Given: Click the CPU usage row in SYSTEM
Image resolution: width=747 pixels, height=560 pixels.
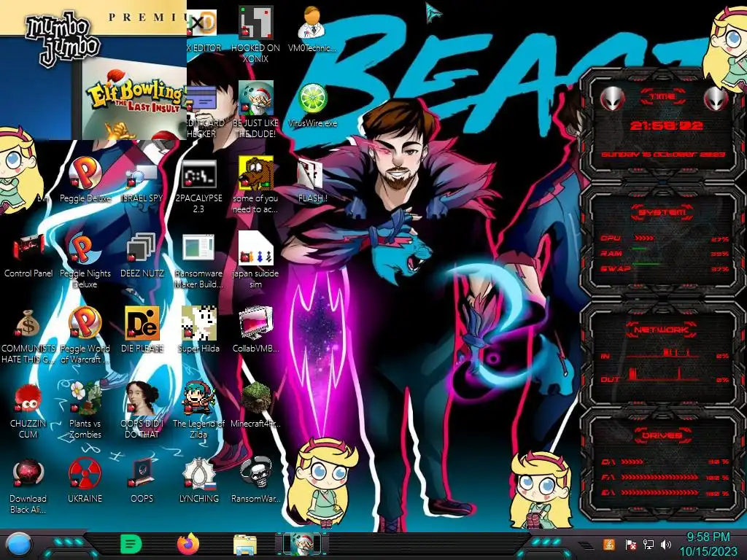Looking at the screenshot, I should click(x=665, y=238).
